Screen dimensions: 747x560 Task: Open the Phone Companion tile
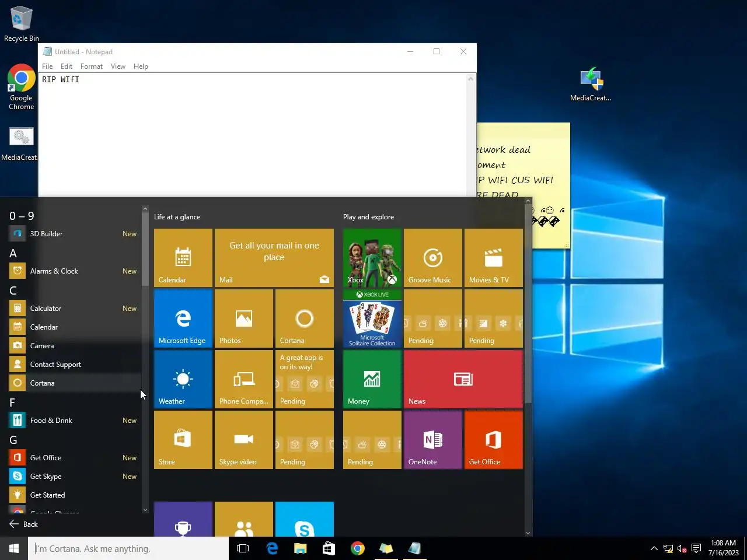click(x=244, y=379)
